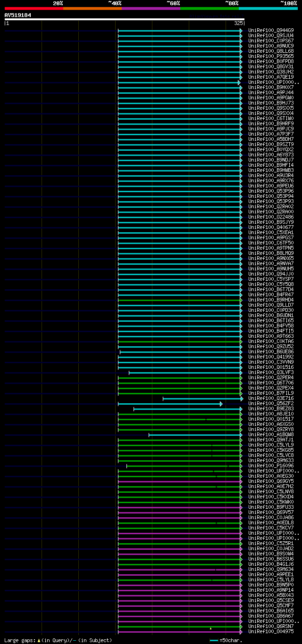This screenshot has width=302, height=644.
Task: Select the UniRef100_Q56ZF2 label
Action: click(271, 403)
